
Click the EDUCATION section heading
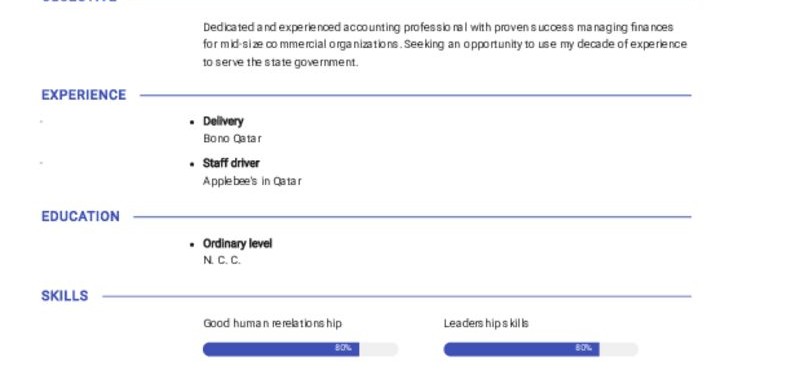(81, 217)
